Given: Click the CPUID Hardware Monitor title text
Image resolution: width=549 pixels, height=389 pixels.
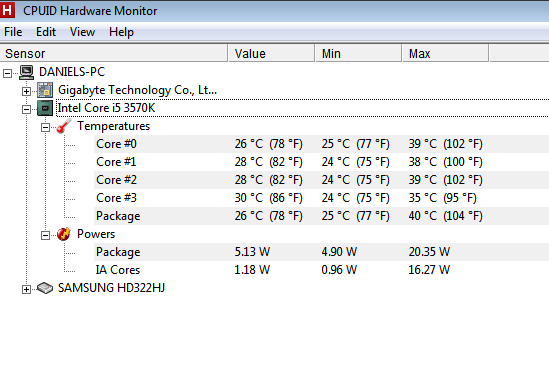Looking at the screenshot, I should click(90, 11).
